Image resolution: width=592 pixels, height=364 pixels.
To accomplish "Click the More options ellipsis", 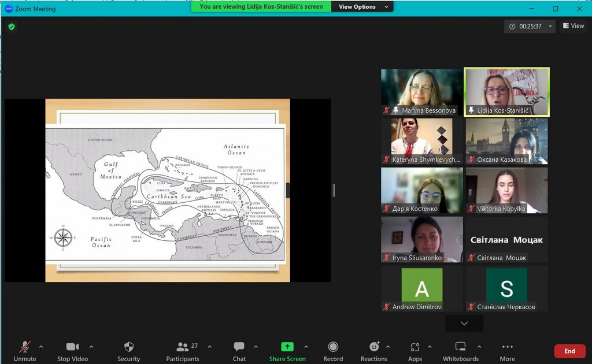I will pos(507,347).
